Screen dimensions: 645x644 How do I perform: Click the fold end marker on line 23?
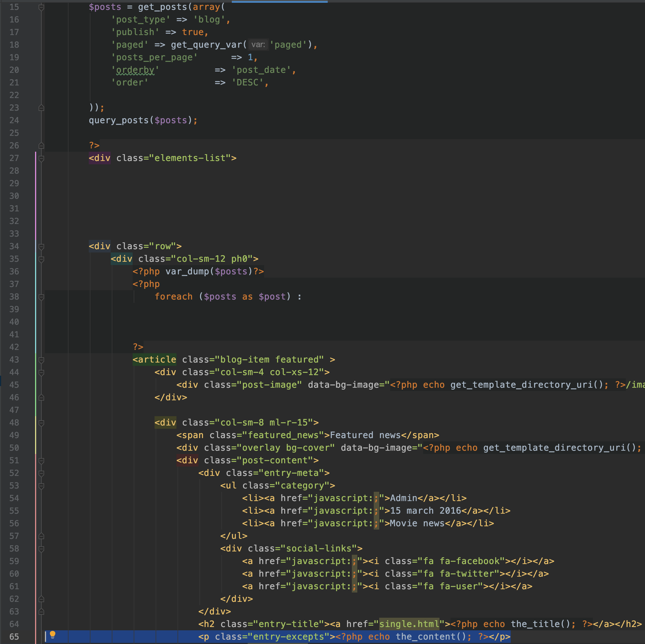[x=41, y=108]
